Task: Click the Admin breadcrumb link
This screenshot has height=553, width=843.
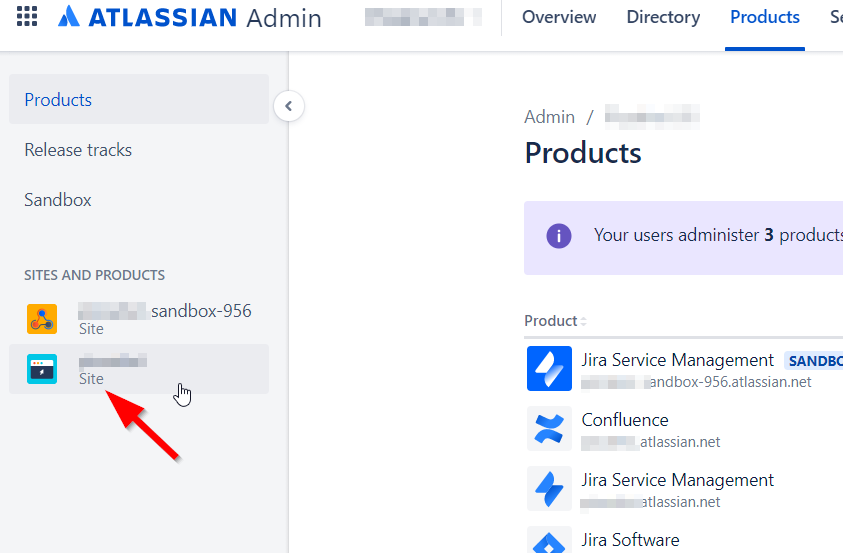Action: [549, 117]
